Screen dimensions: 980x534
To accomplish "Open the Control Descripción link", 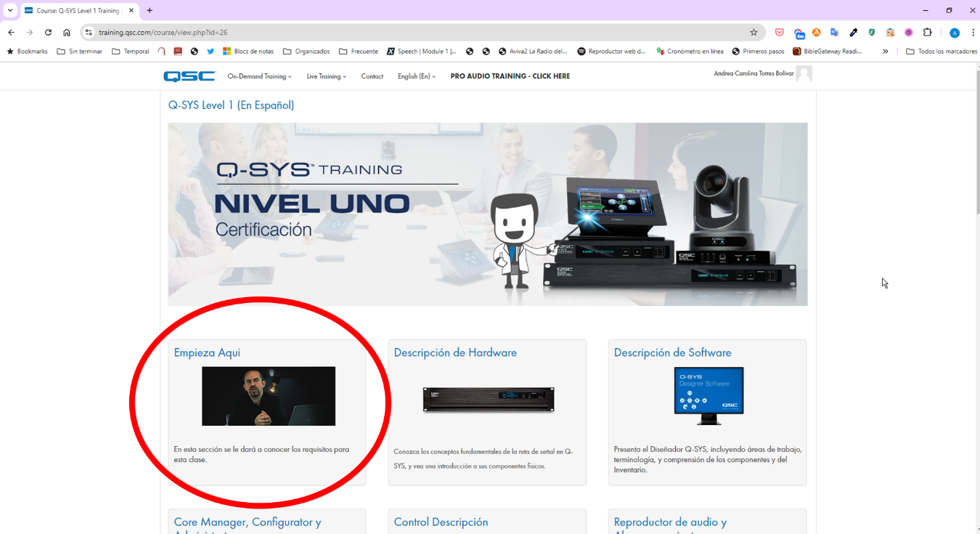I will tap(441, 522).
